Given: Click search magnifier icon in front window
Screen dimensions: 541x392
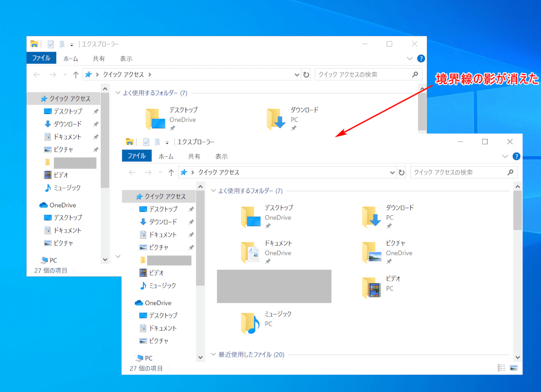Looking at the screenshot, I should [511, 172].
